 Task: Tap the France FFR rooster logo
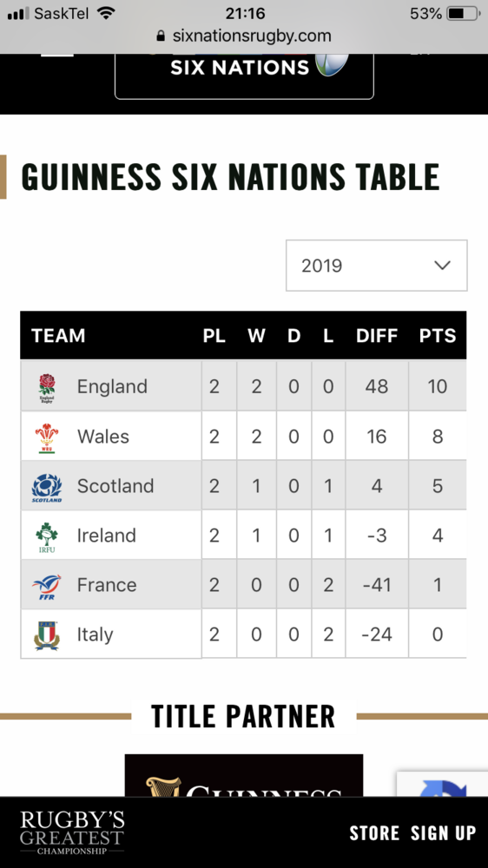pyautogui.click(x=47, y=587)
